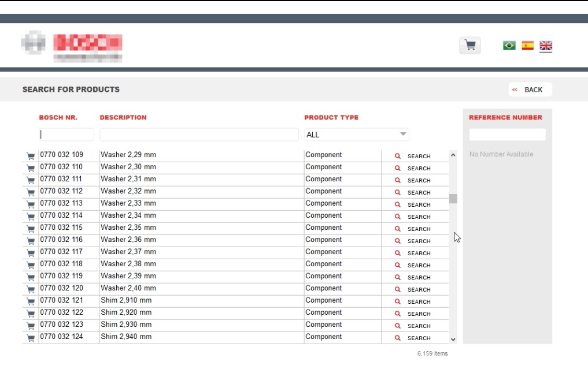
Task: Click SEARCH for Shim 2,930 mm
Action: 413,326
